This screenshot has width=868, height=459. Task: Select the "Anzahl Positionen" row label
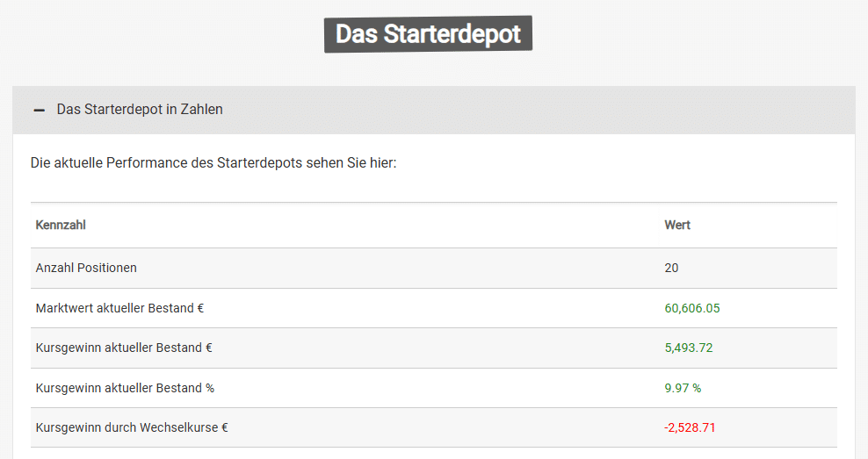tap(86, 268)
